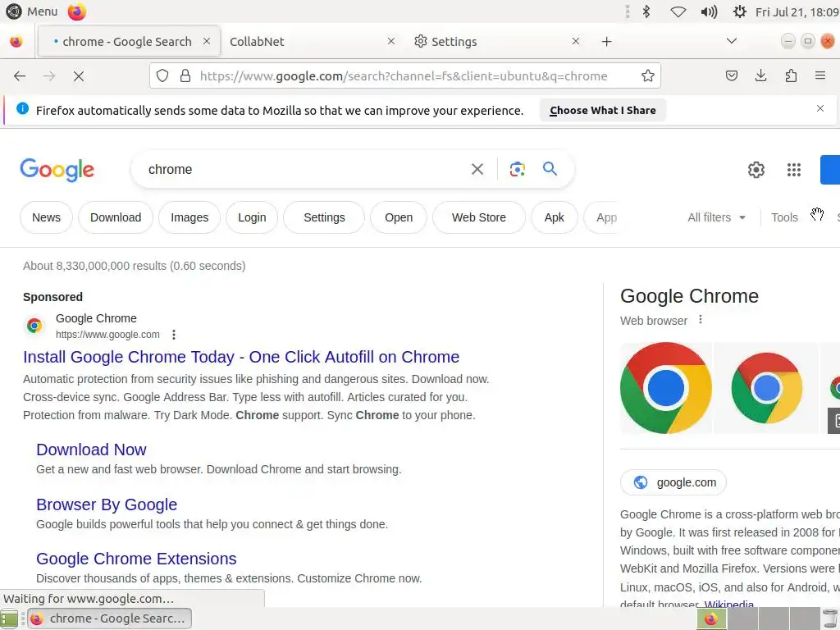This screenshot has height=630, width=840.
Task: Dismiss the Firefox data notification bar
Action: coord(820,109)
